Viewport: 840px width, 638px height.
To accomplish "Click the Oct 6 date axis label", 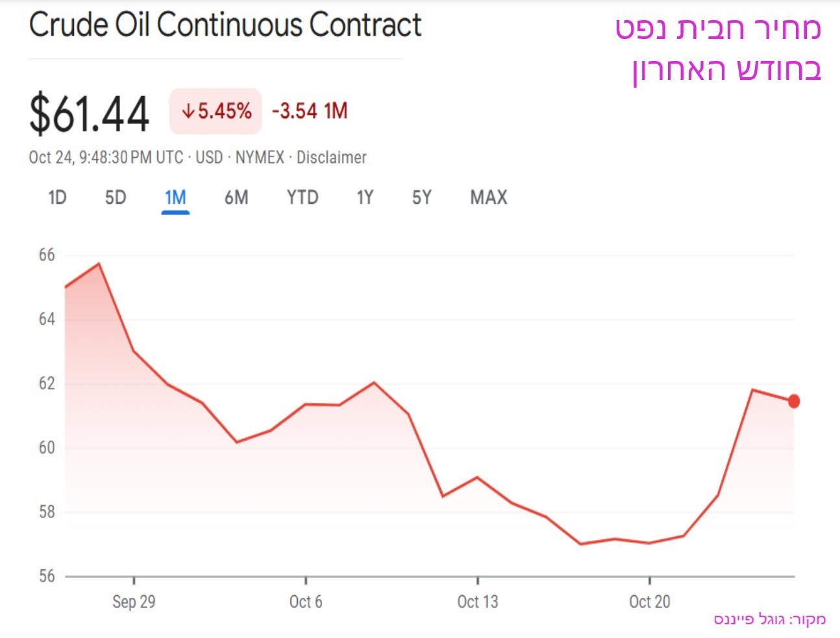I will pyautogui.click(x=306, y=602).
